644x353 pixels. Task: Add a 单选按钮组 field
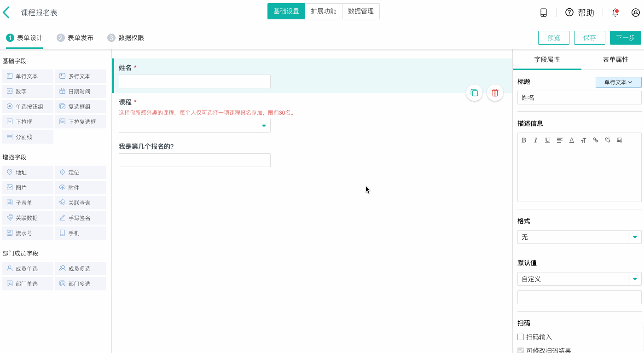pos(28,107)
